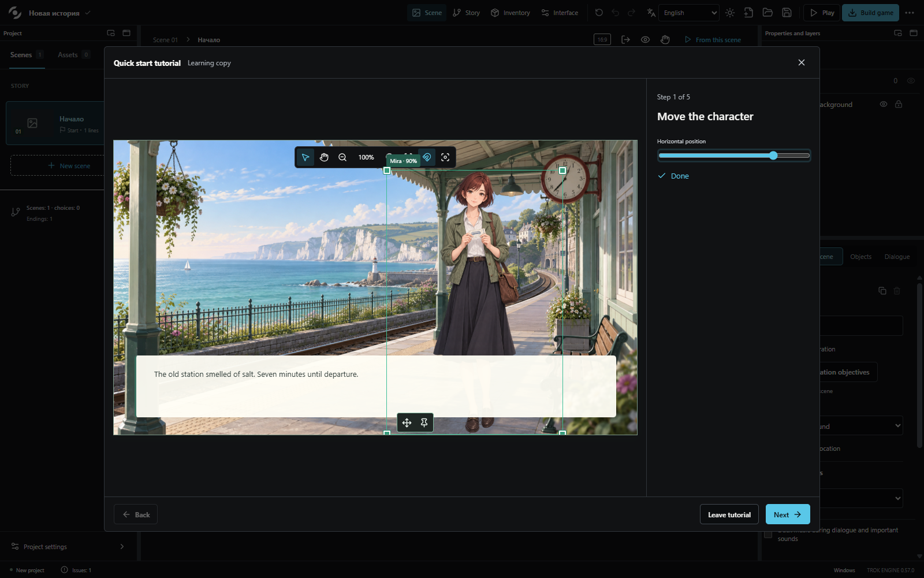This screenshot has height=578, width=924.
Task: Hide the background layer with its eye icon
Action: (884, 104)
